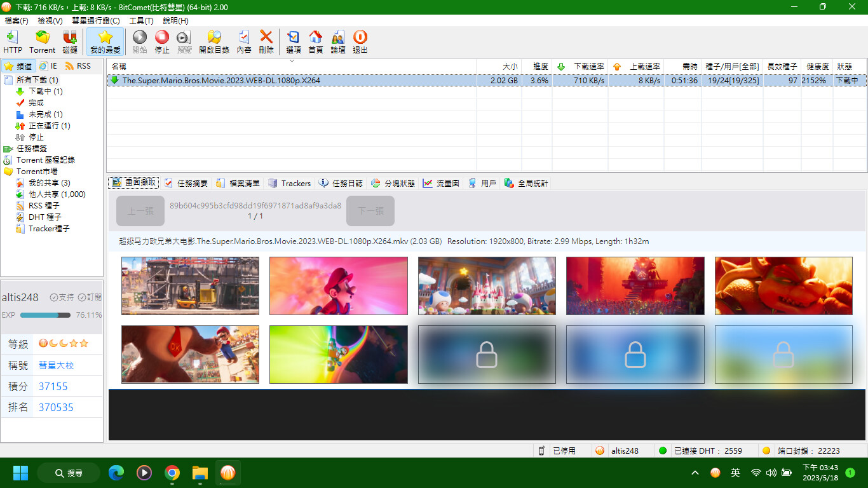Screen dimensions: 868x488
Task: Select the 完成 category in the sidebar
Action: click(x=36, y=103)
